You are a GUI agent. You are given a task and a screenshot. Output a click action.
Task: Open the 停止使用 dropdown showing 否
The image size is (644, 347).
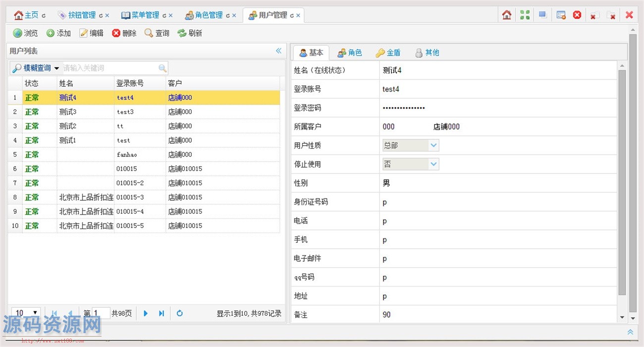(433, 164)
